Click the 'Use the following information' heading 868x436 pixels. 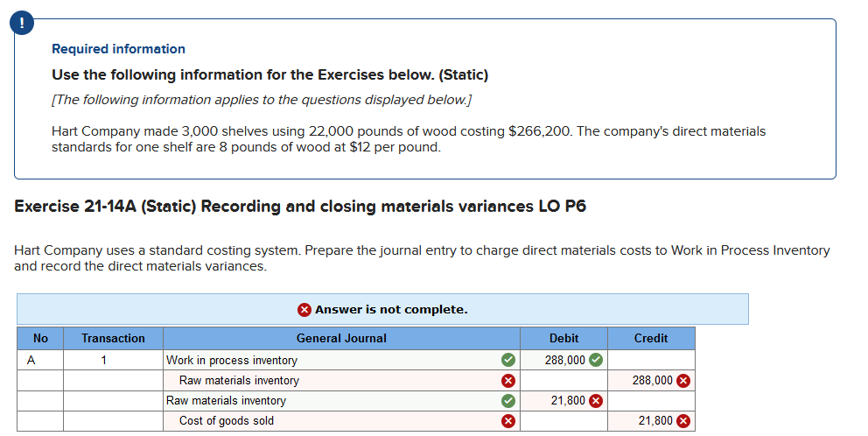coord(270,74)
